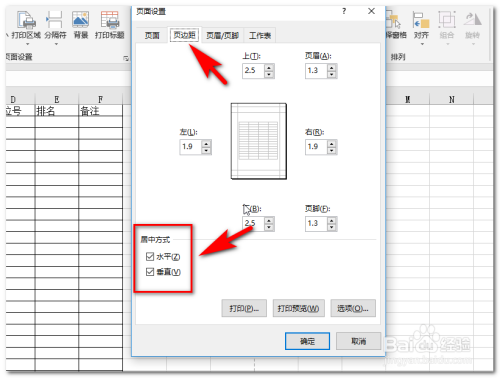
Task: Confirm with the 确定 button
Action: pyautogui.click(x=307, y=341)
